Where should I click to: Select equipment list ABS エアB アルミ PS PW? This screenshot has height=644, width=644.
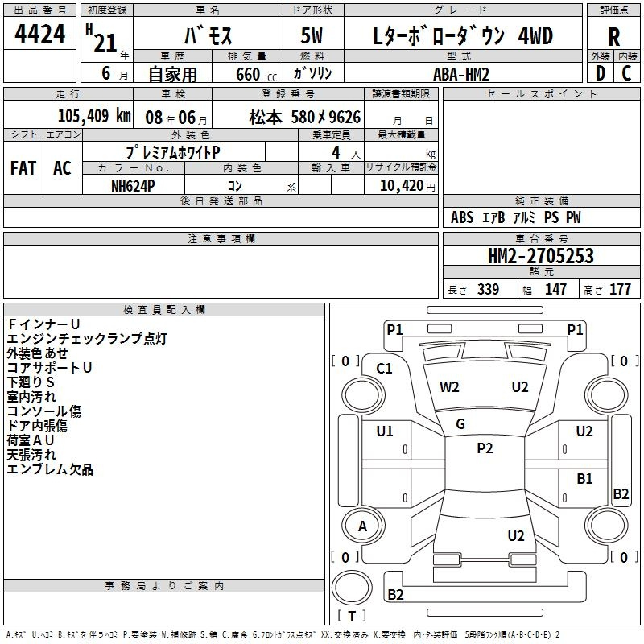(515, 217)
